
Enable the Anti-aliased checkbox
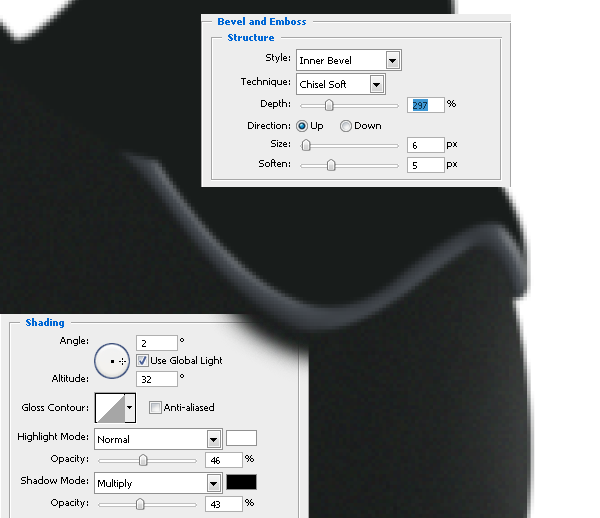[x=155, y=407]
